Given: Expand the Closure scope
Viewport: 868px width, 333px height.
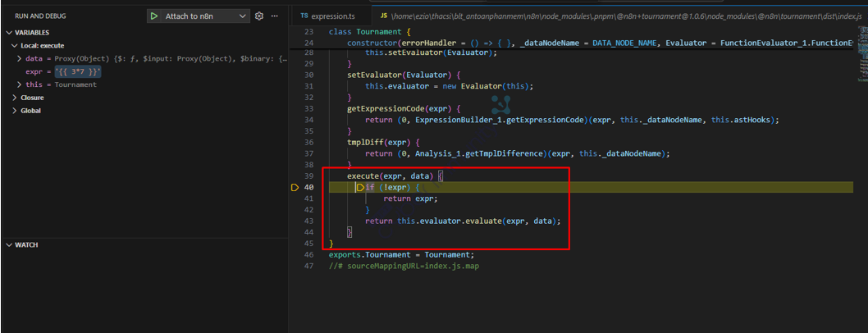Looking at the screenshot, I should (x=15, y=98).
